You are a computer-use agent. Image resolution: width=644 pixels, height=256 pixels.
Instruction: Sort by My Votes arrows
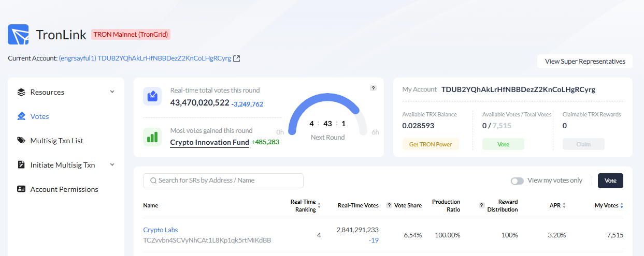point(622,205)
